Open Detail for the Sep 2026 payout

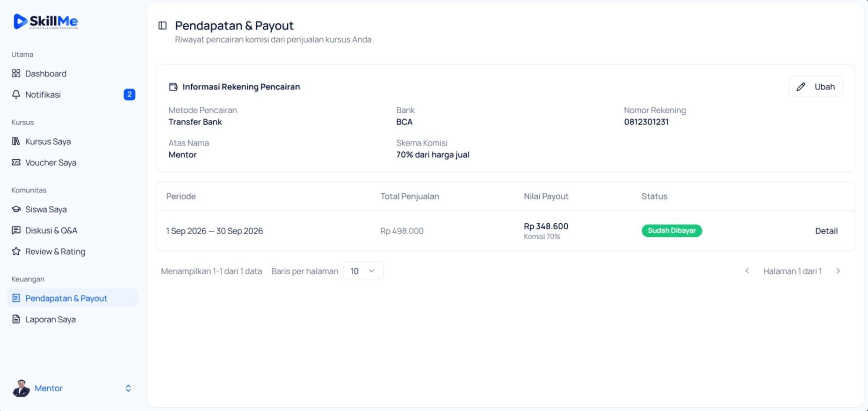(x=826, y=231)
